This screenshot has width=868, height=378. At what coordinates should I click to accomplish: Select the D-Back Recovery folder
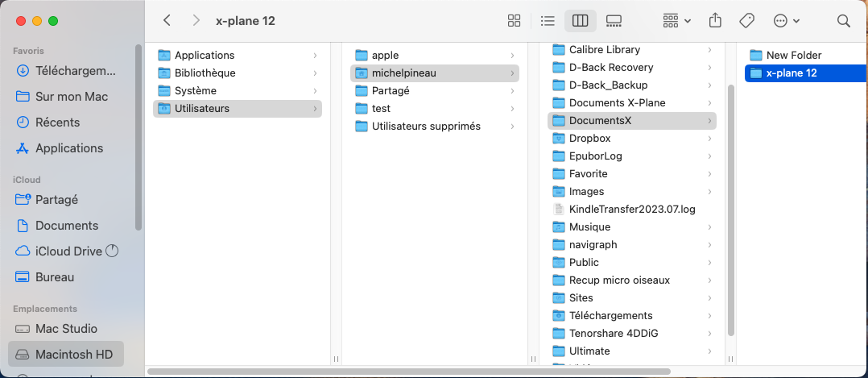(x=631, y=67)
